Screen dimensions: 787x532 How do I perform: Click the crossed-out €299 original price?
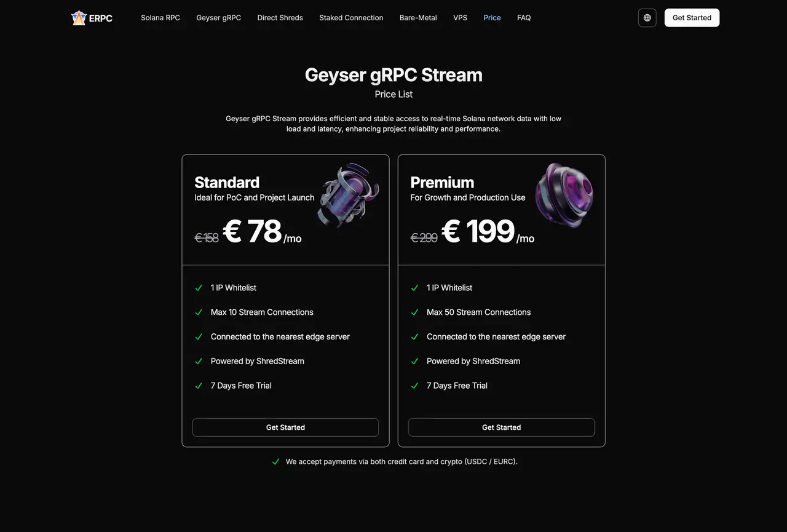click(x=424, y=238)
